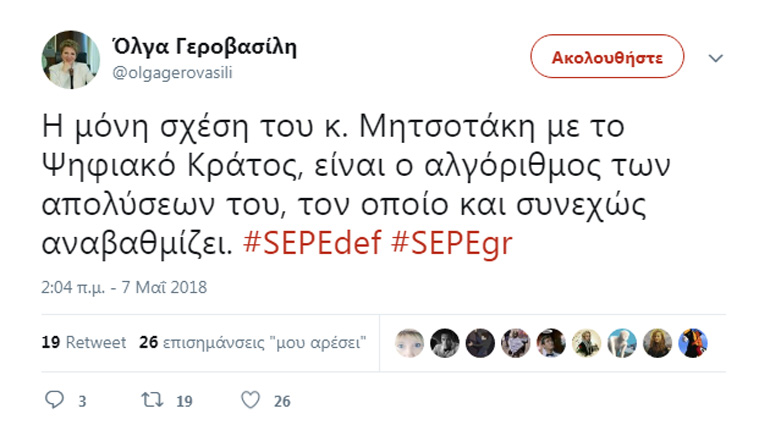Open the tweet timestamp 7 Μαΐ 2018
The height and width of the screenshot is (436, 770).
coord(124,286)
